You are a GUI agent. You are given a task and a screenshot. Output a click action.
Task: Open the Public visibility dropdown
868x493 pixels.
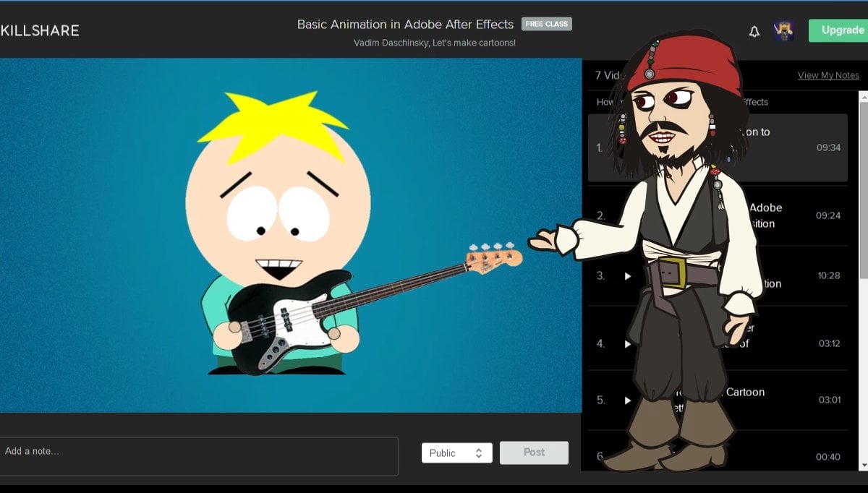pos(456,453)
